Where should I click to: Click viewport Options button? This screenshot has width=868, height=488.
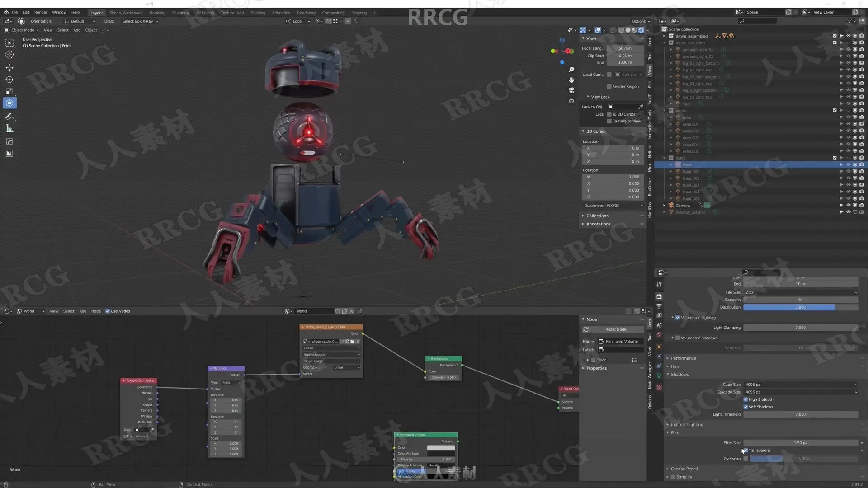click(640, 21)
